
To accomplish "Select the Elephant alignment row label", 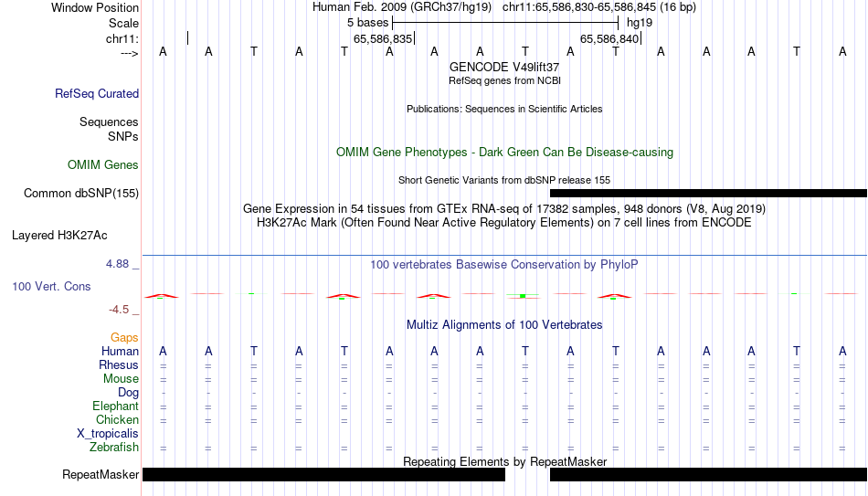I will pos(115,406).
